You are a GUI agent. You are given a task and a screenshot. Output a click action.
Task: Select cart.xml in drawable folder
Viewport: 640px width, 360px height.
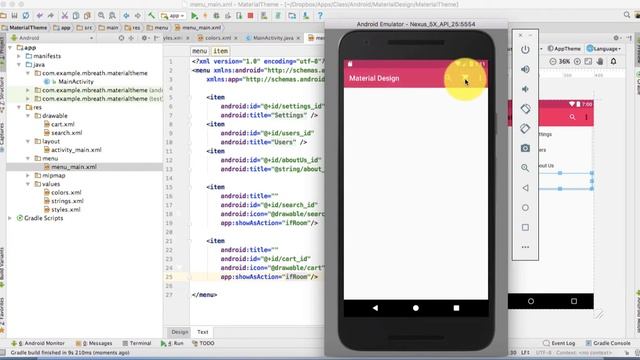(x=62, y=124)
